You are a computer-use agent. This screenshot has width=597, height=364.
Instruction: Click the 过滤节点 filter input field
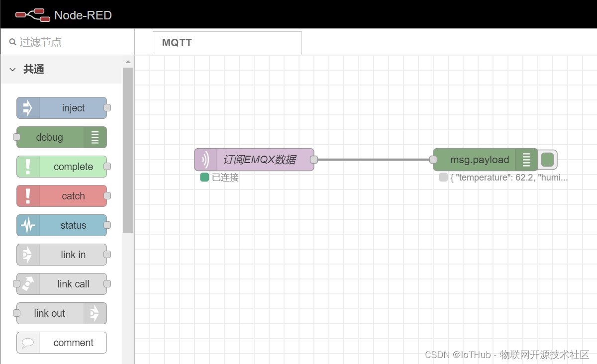(67, 42)
